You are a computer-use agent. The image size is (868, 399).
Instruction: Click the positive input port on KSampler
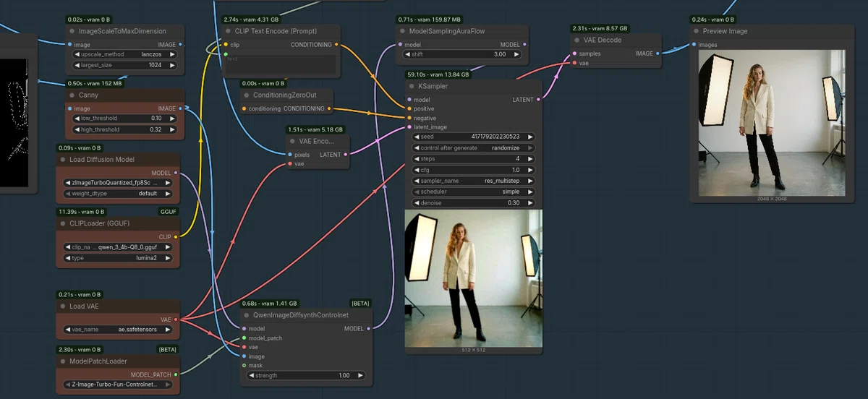point(409,108)
